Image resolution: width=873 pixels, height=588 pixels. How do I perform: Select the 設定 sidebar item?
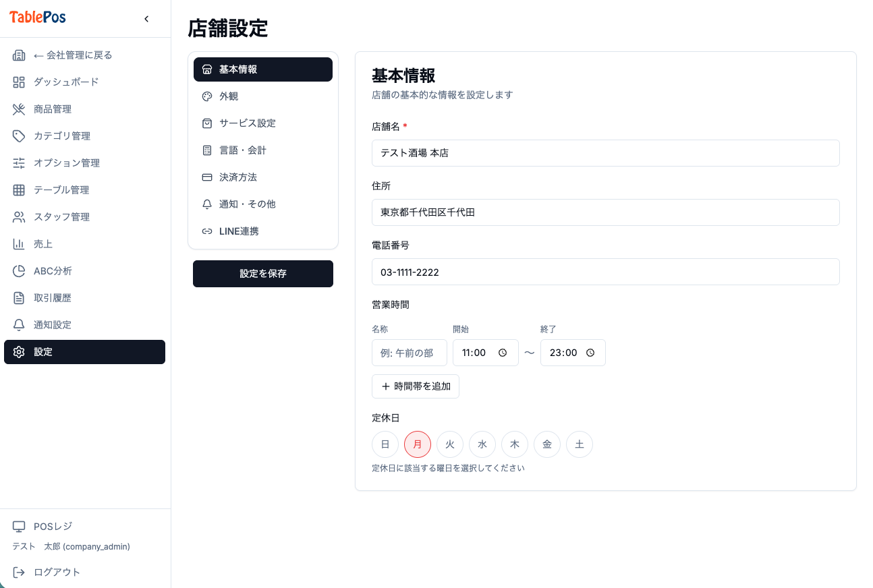coord(84,352)
